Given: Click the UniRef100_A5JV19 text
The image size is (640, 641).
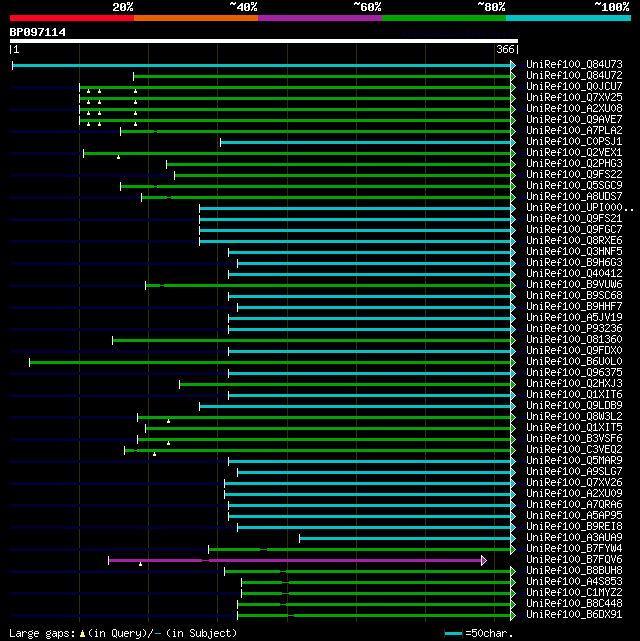Looking at the screenshot, I should point(574,318).
